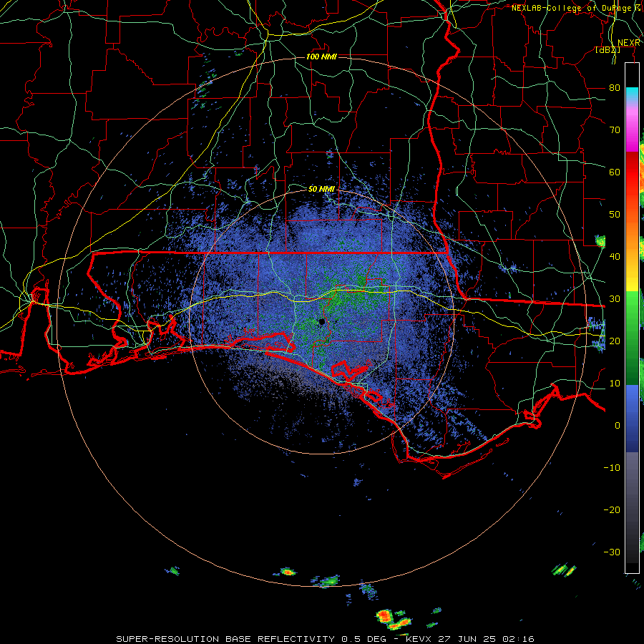Click the 70 value on the dBZ scale
The image size is (644, 644).
coord(615,130)
